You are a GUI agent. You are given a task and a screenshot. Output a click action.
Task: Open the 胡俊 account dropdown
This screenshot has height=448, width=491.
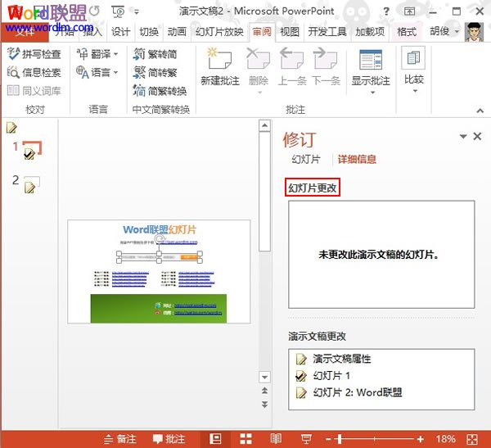click(x=444, y=31)
